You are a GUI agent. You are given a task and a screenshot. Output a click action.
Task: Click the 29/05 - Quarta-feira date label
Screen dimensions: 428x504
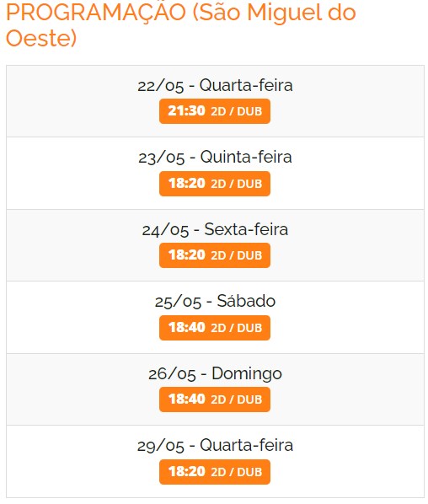215,446
